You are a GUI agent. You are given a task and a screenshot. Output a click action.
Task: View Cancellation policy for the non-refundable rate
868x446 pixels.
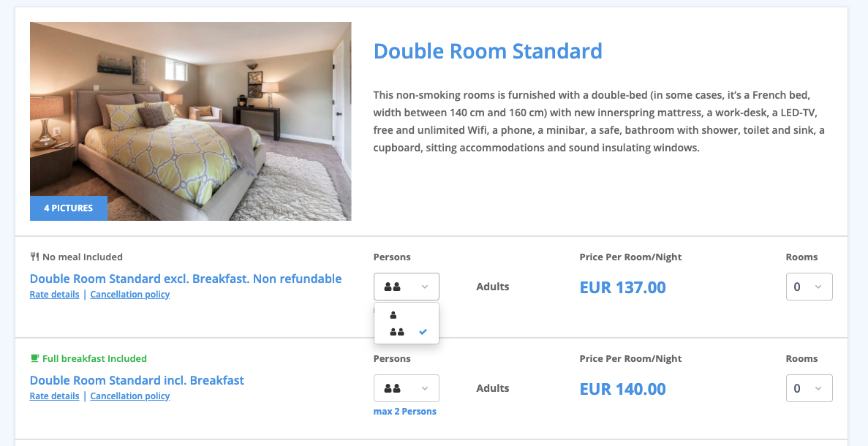coord(130,295)
